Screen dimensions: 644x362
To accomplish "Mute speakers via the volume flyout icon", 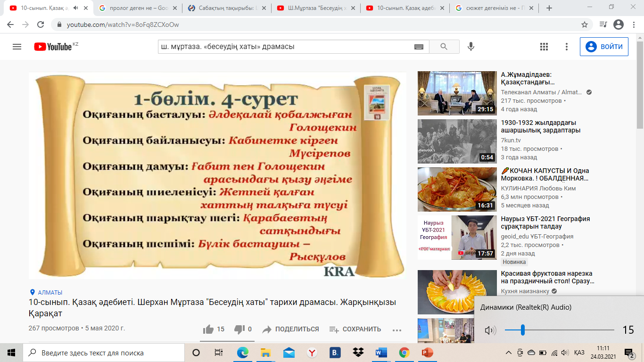I will tap(490, 330).
